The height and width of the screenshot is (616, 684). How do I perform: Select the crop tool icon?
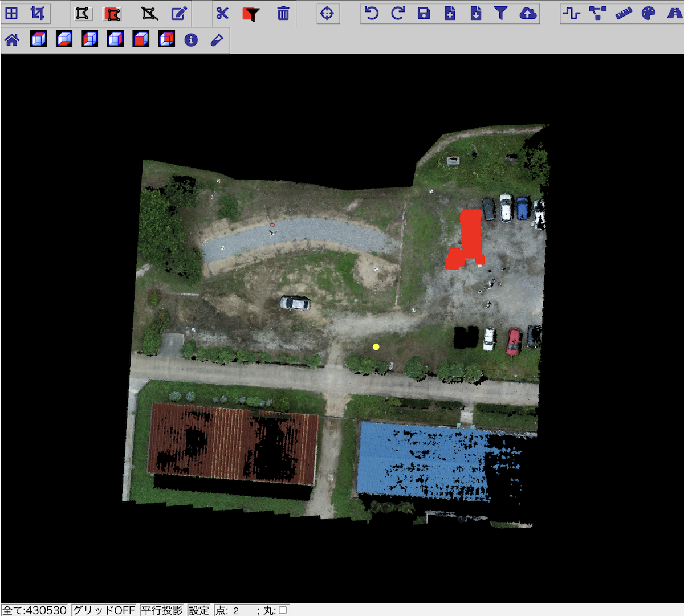pyautogui.click(x=38, y=14)
